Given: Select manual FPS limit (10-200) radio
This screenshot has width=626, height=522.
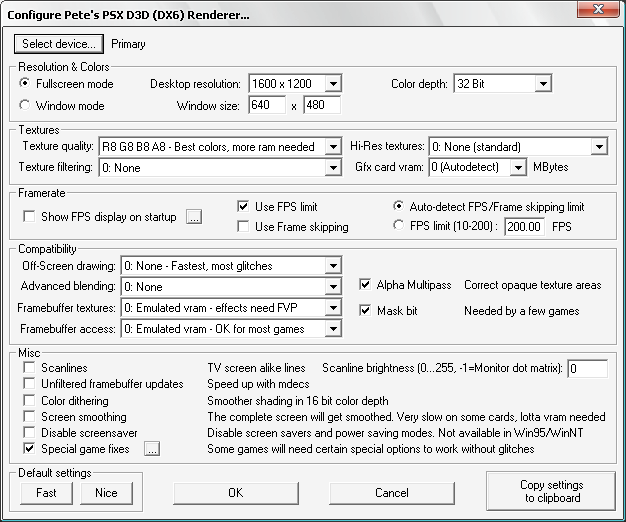Looking at the screenshot, I should [x=398, y=225].
